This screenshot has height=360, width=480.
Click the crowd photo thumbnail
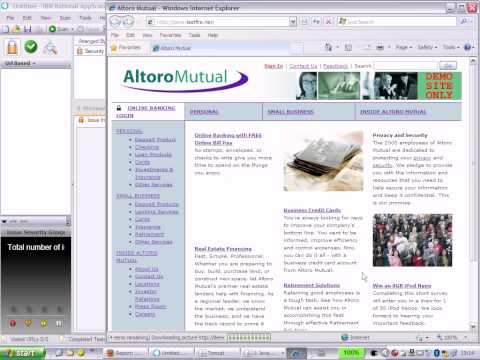(x=412, y=240)
